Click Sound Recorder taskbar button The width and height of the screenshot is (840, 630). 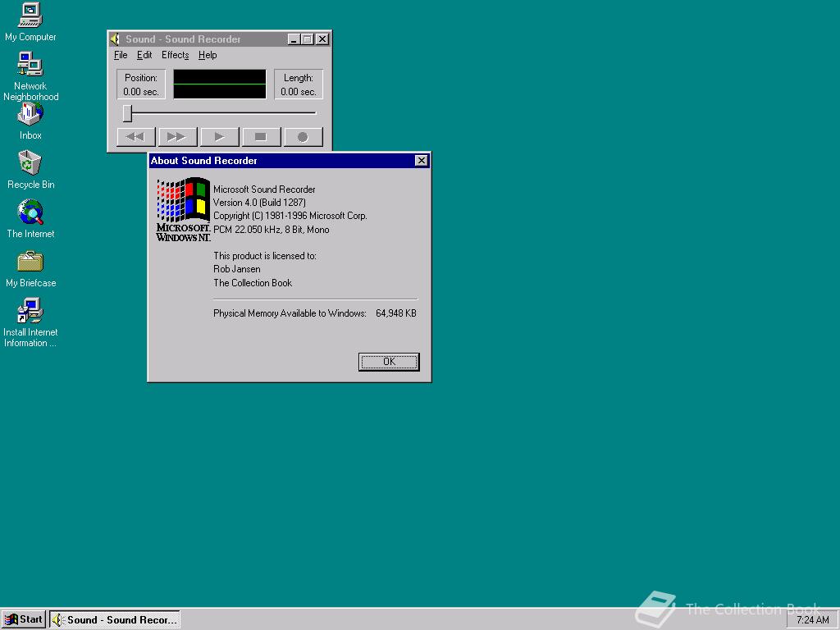tap(115, 620)
